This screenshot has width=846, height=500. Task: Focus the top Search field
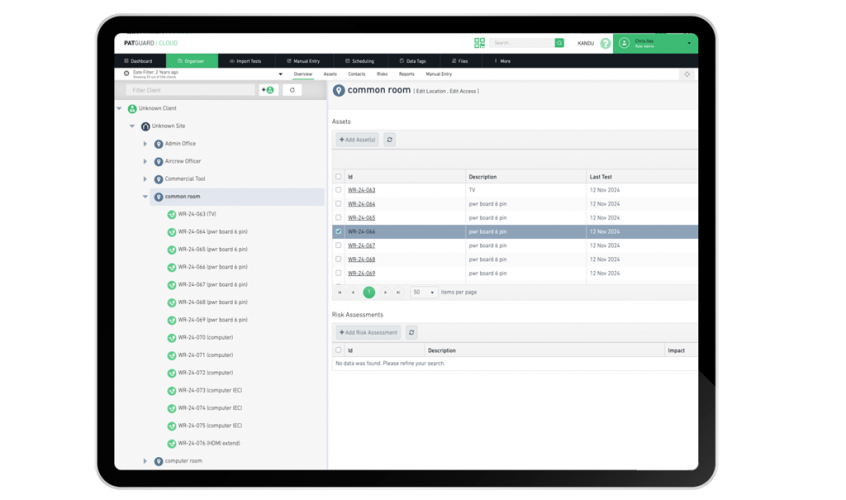(x=522, y=43)
